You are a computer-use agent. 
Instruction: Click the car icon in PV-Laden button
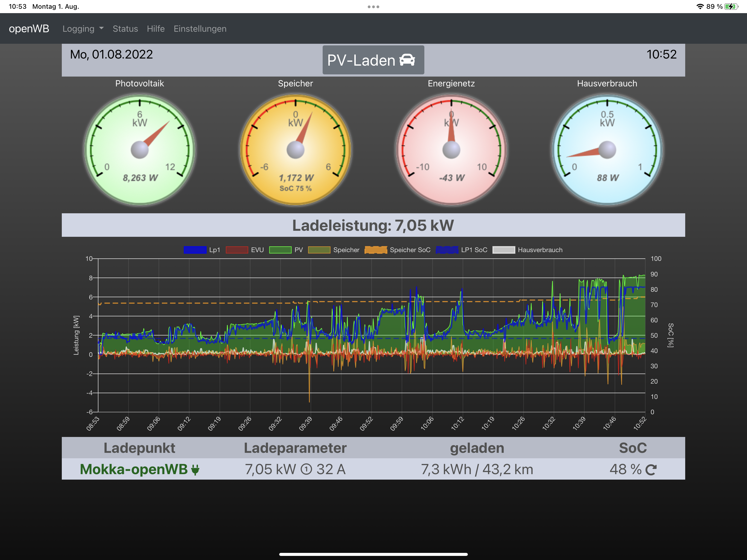coord(407,60)
